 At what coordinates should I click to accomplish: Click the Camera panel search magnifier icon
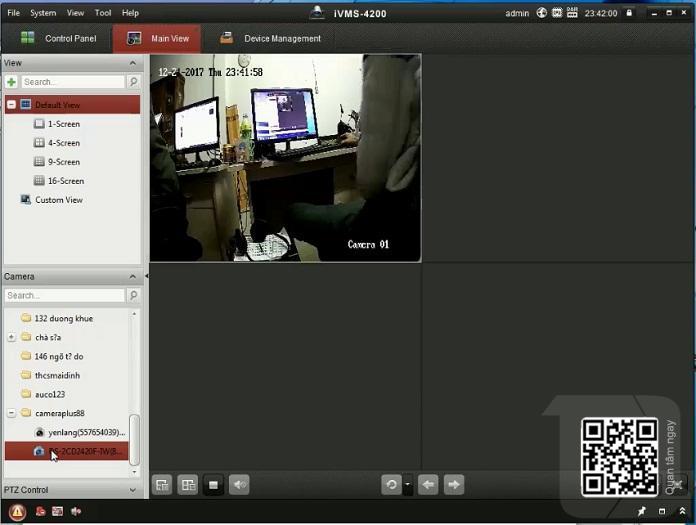pos(133,296)
